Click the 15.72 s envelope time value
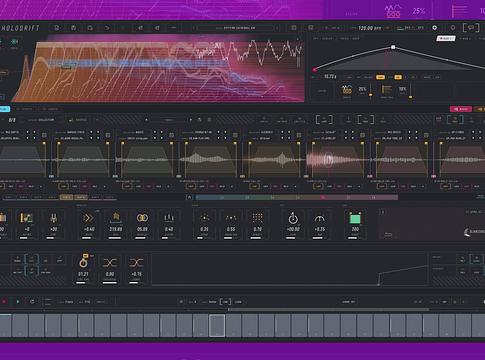 coord(330,77)
